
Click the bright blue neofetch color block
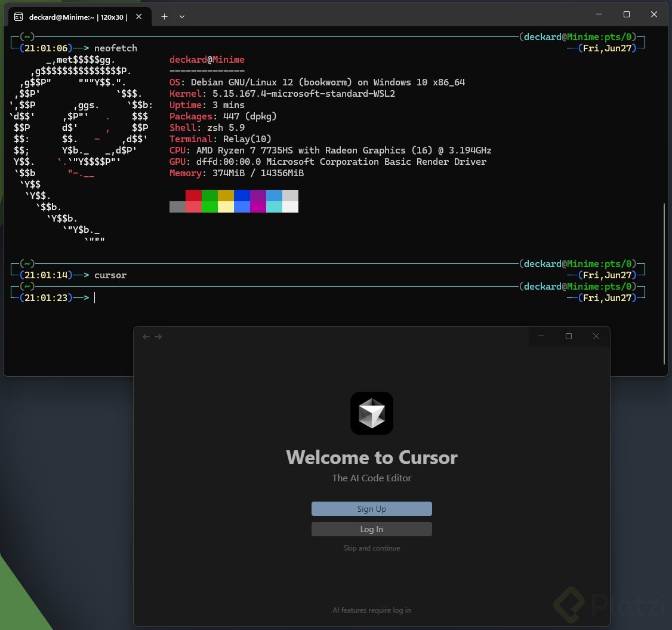(242, 207)
